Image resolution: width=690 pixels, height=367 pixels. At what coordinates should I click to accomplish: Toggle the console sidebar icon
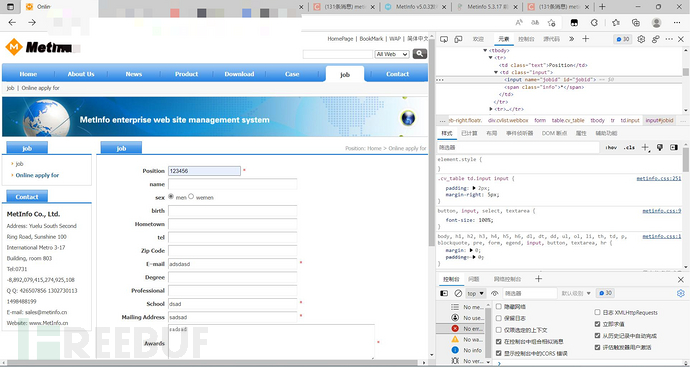click(x=444, y=293)
